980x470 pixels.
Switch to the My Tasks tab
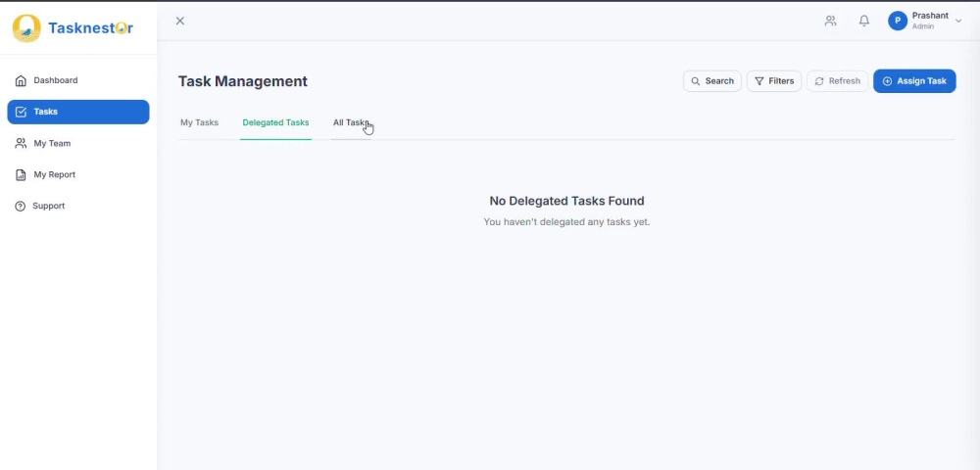coord(199,123)
